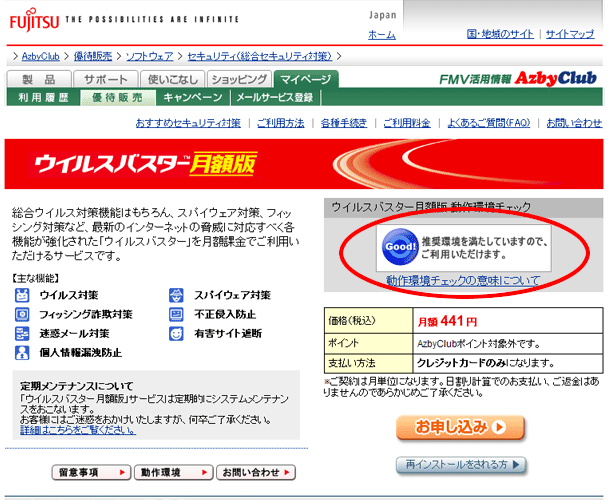Open the サポート tab

[106, 80]
